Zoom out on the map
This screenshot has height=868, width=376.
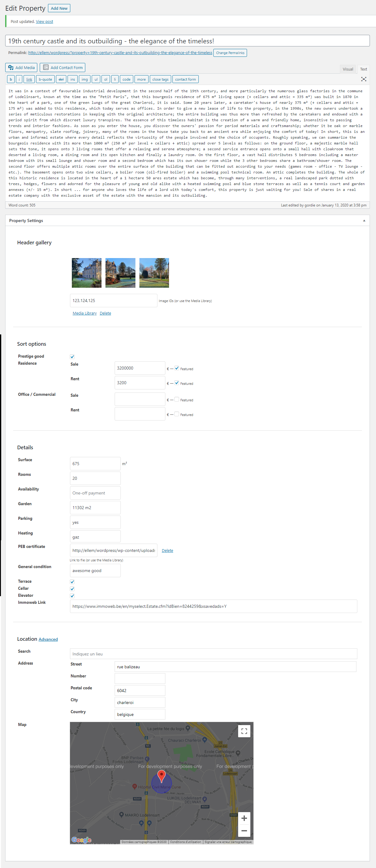pyautogui.click(x=244, y=831)
